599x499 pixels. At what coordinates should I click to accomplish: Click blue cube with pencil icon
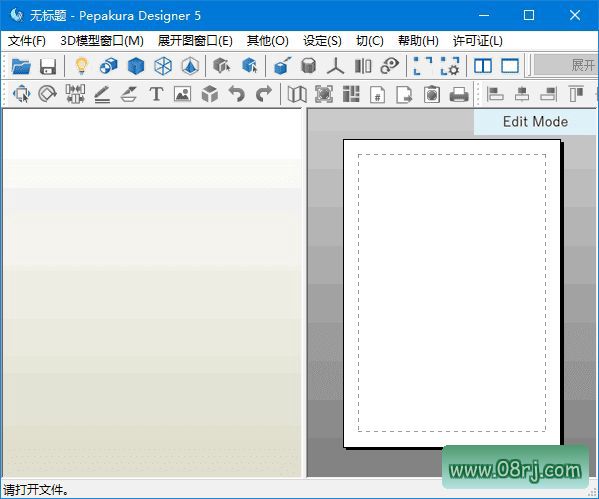tap(282, 66)
